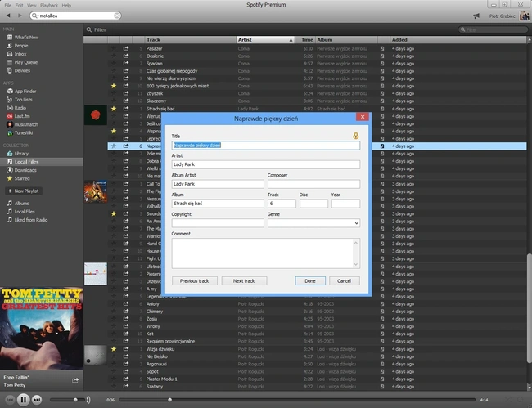
Task: Open What's New in sidebar
Action: pyautogui.click(x=22, y=38)
